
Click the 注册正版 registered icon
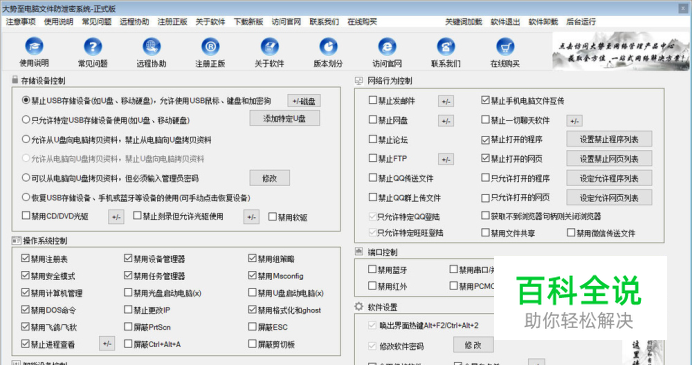pyautogui.click(x=211, y=46)
